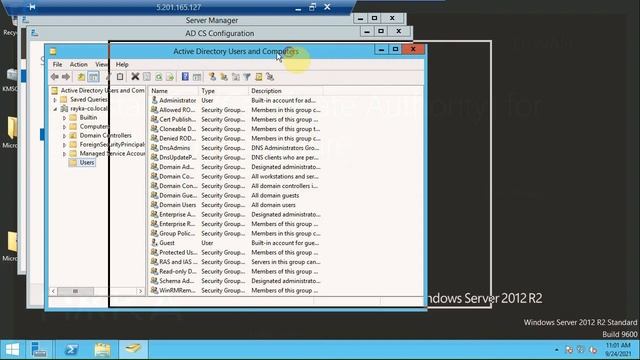
Task: Expand the Managed Service Accounts arrow
Action: (64, 154)
